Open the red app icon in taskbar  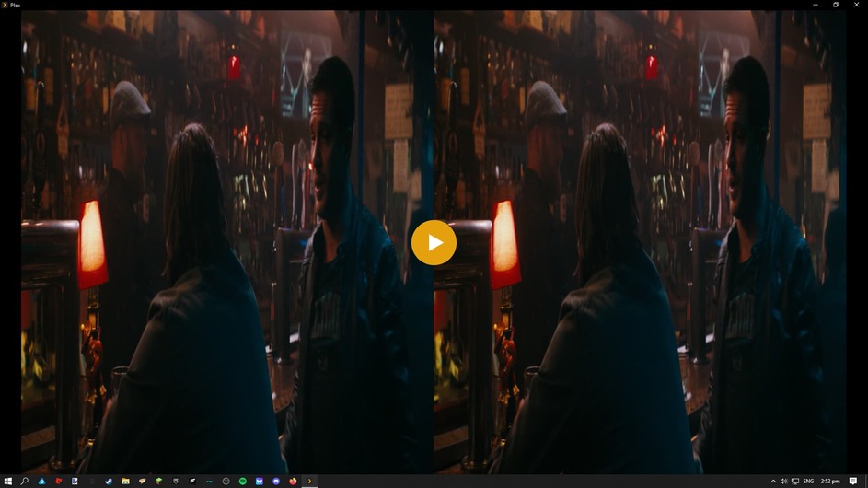(x=58, y=482)
